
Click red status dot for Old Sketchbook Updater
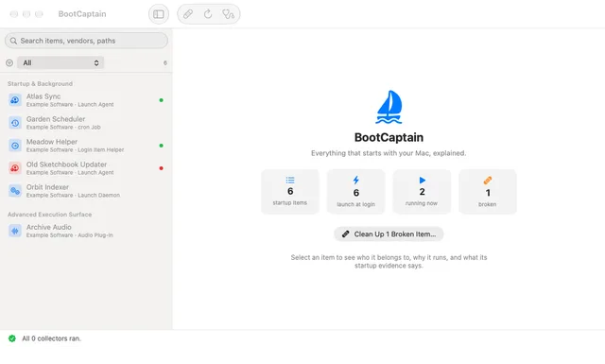point(162,168)
